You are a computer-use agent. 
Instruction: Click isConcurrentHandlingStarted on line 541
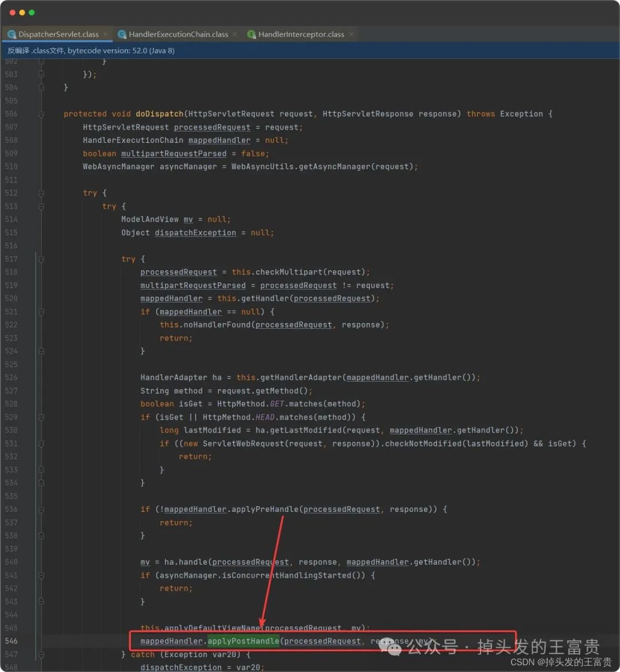coord(286,575)
